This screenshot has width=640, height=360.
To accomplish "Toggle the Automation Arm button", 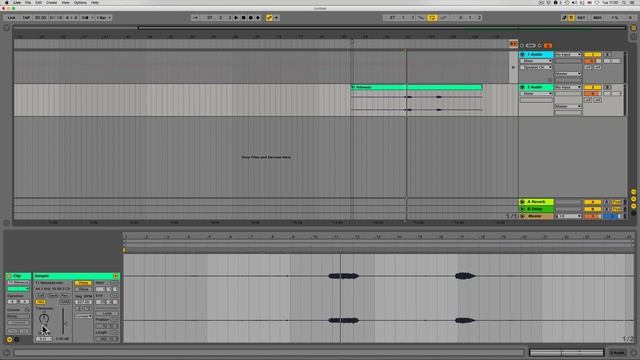I will 269,18.
